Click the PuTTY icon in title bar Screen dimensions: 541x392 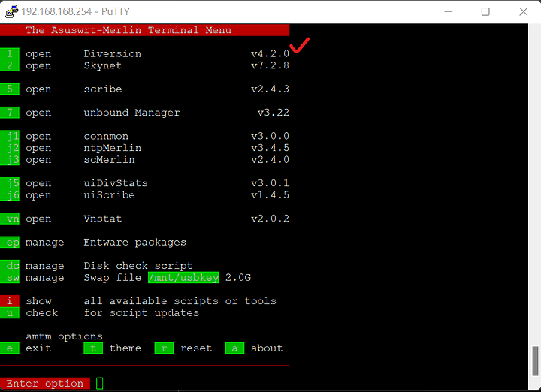pyautogui.click(x=11, y=11)
